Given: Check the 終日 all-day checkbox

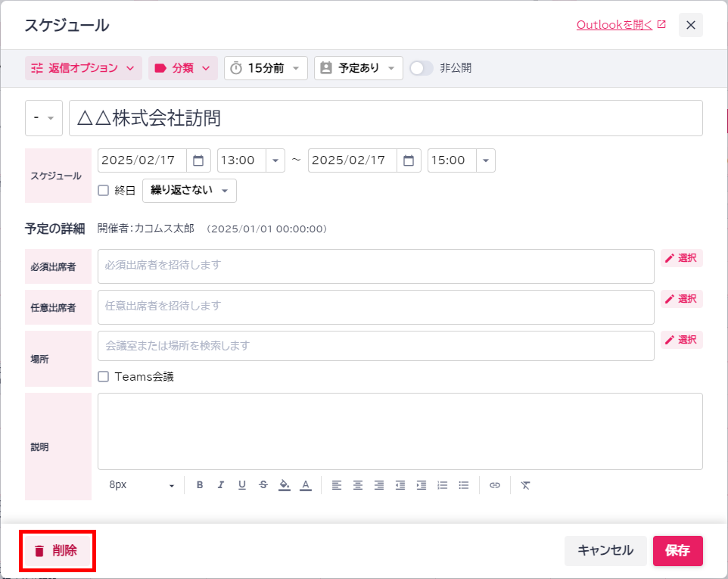Looking at the screenshot, I should [x=103, y=191].
